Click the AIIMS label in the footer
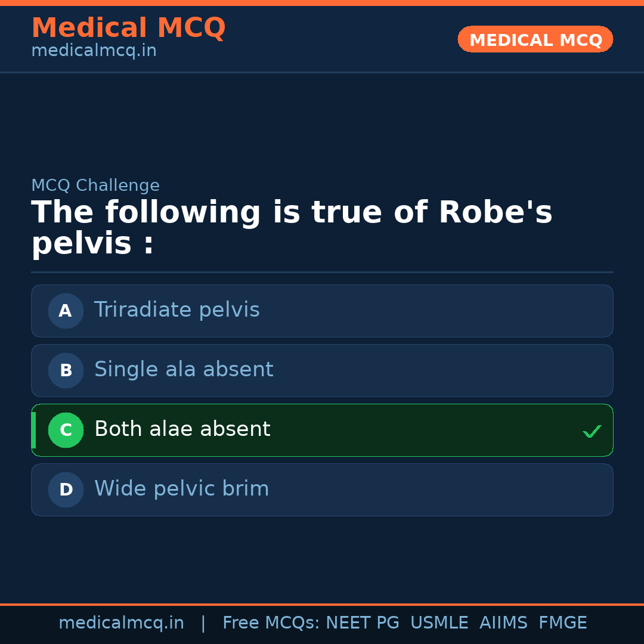 [503, 623]
